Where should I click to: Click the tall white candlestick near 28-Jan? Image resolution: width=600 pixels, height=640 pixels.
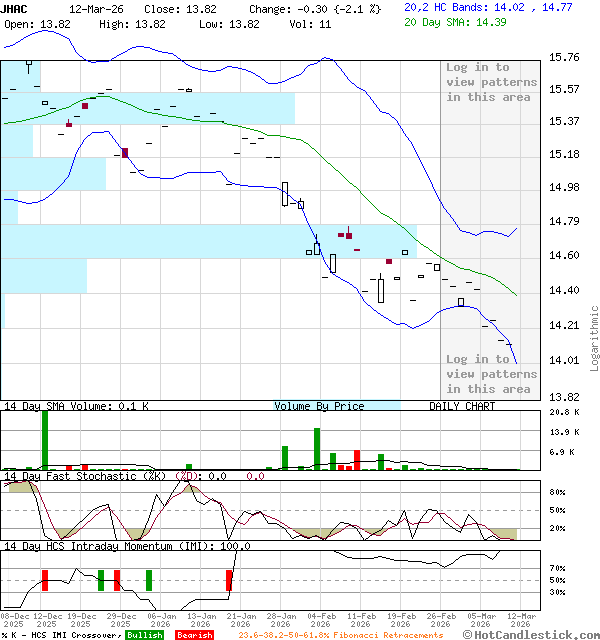285,193
